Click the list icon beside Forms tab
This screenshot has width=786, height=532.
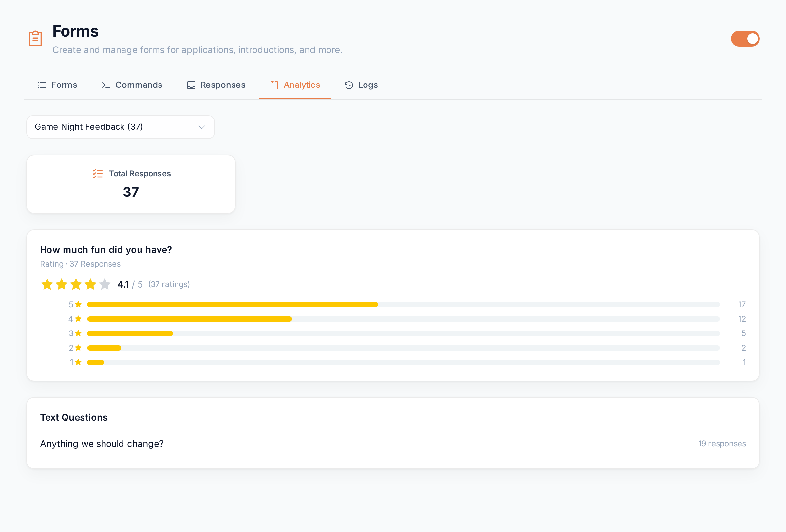tap(42, 85)
